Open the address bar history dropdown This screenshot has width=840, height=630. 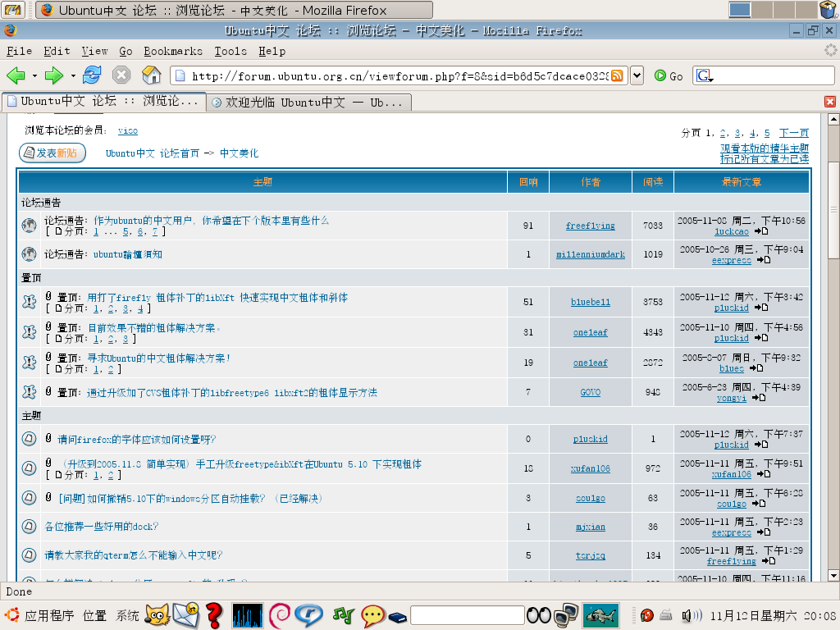[637, 75]
